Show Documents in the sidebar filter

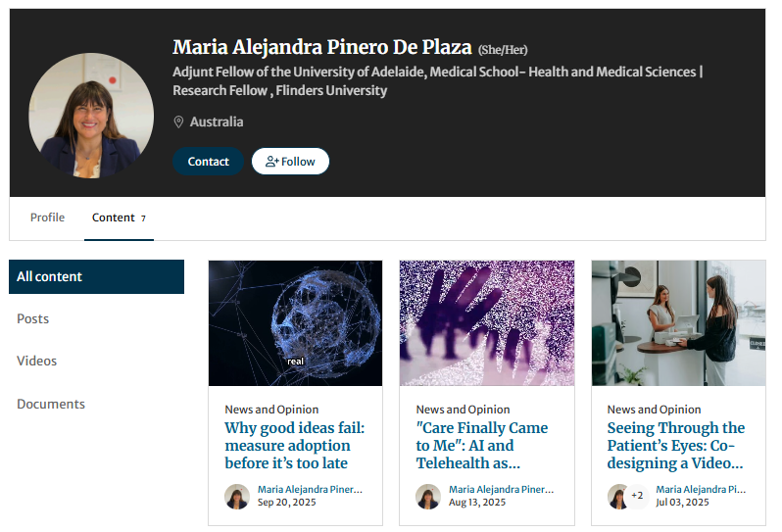point(51,404)
